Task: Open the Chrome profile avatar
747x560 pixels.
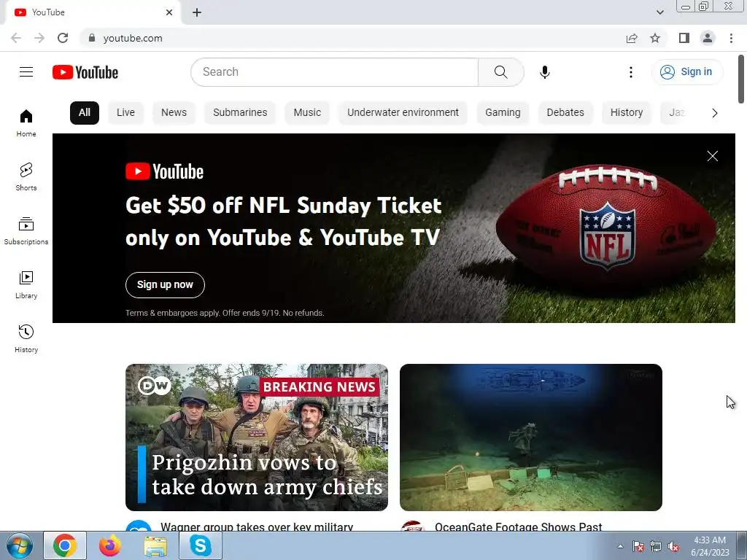Action: tap(708, 38)
